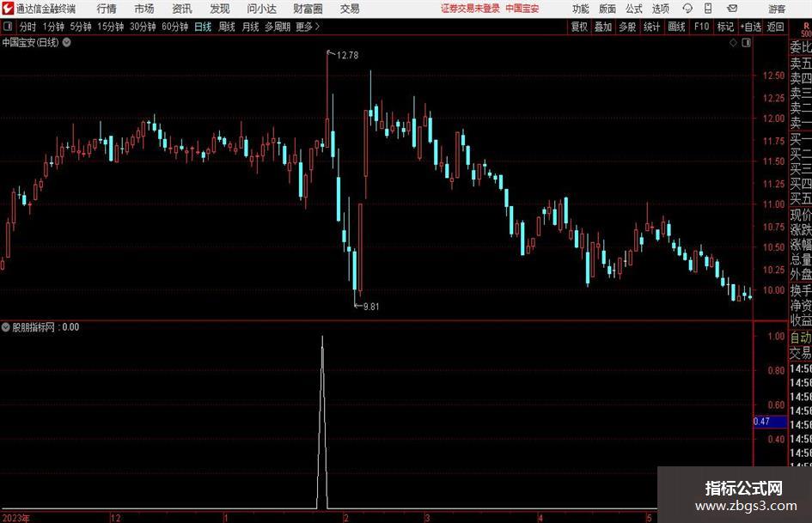812x523 pixels.
Task: Open the 选项 menu
Action: tap(660, 9)
